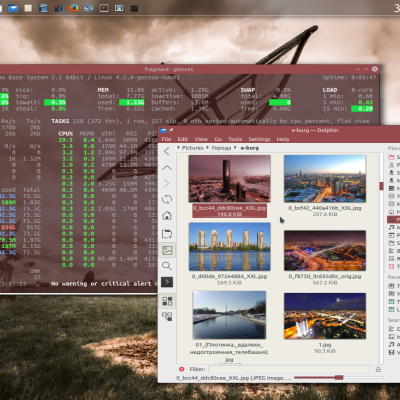Click file name 0_bcf42_440a41bb_XXL.jpg

pos(325,208)
